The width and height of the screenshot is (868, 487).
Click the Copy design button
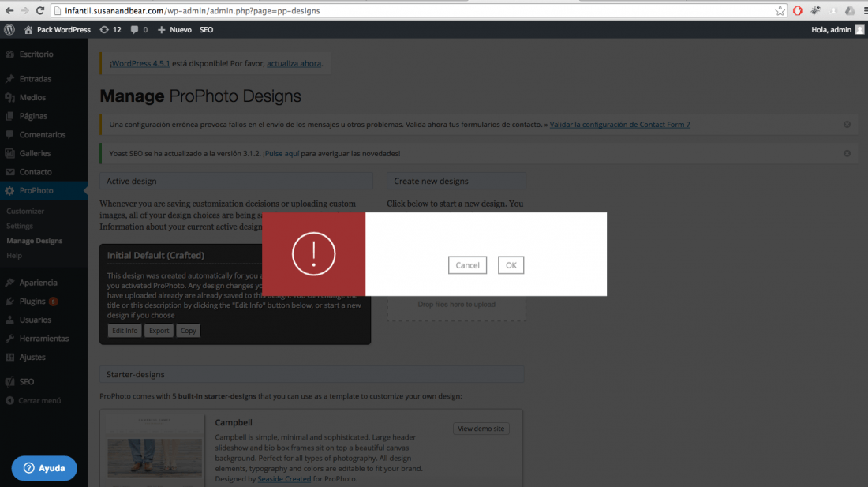(189, 331)
